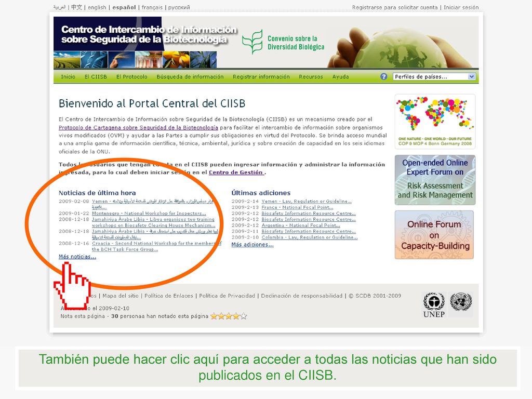Click Registrarse para solicitar cuenta
The height and width of the screenshot is (399, 532).
tap(395, 7)
